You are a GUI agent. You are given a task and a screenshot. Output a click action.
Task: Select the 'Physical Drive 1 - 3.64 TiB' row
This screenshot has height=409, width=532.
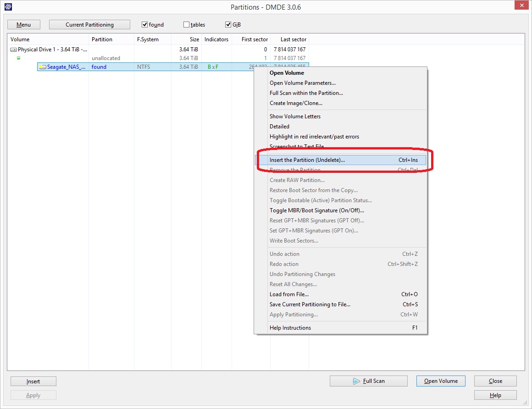[158, 50]
